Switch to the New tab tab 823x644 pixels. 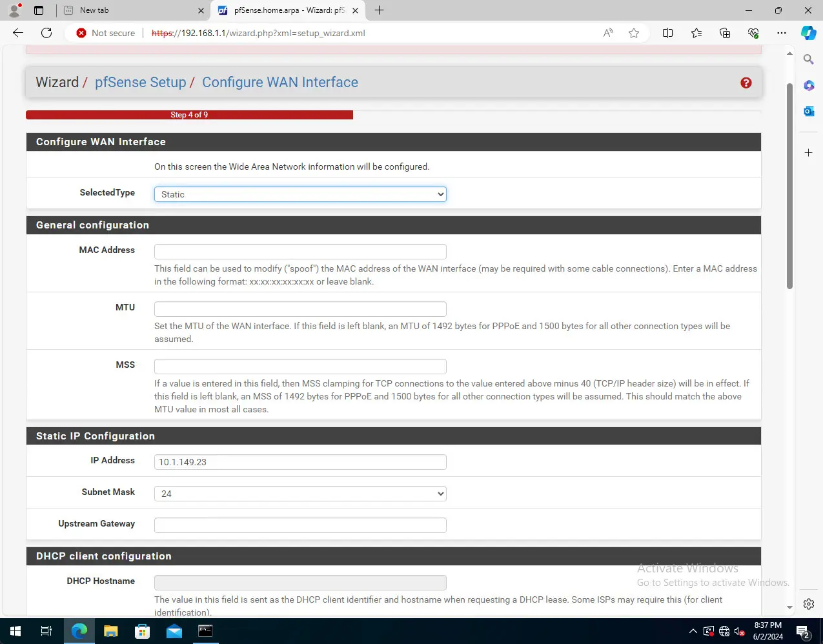[134, 10]
